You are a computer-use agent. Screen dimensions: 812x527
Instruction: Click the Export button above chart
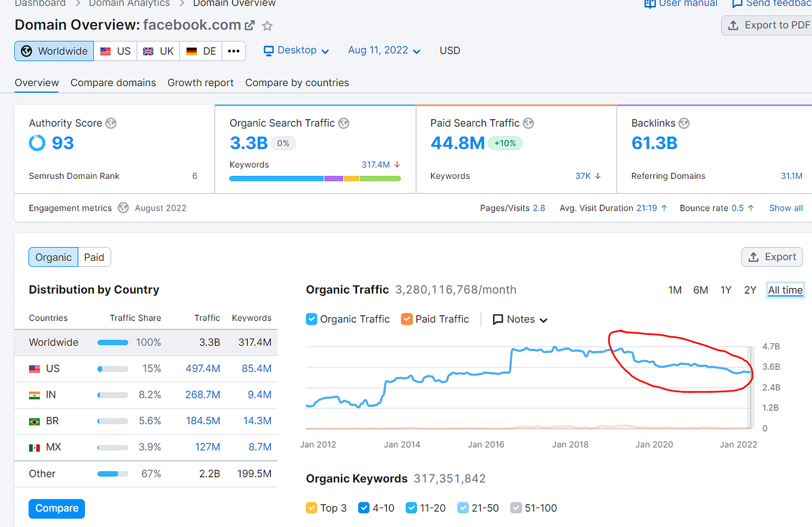772,257
